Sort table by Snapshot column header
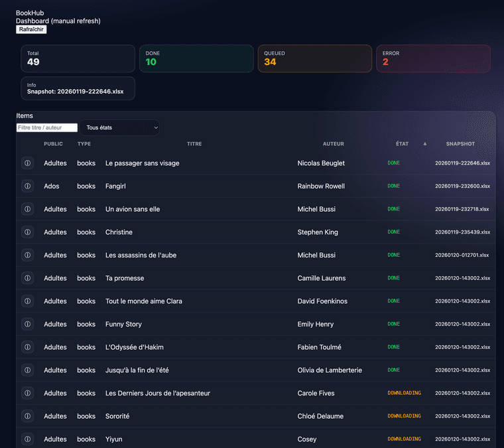The image size is (504, 448). point(460,144)
